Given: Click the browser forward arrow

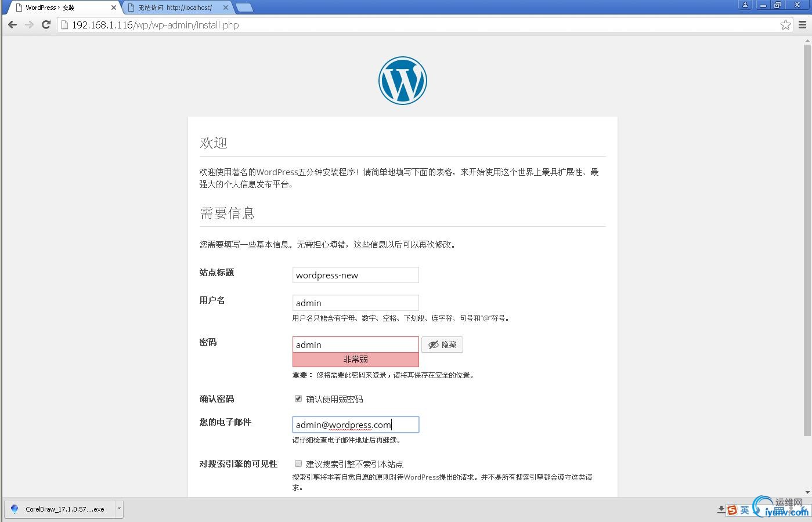Looking at the screenshot, I should (x=29, y=25).
